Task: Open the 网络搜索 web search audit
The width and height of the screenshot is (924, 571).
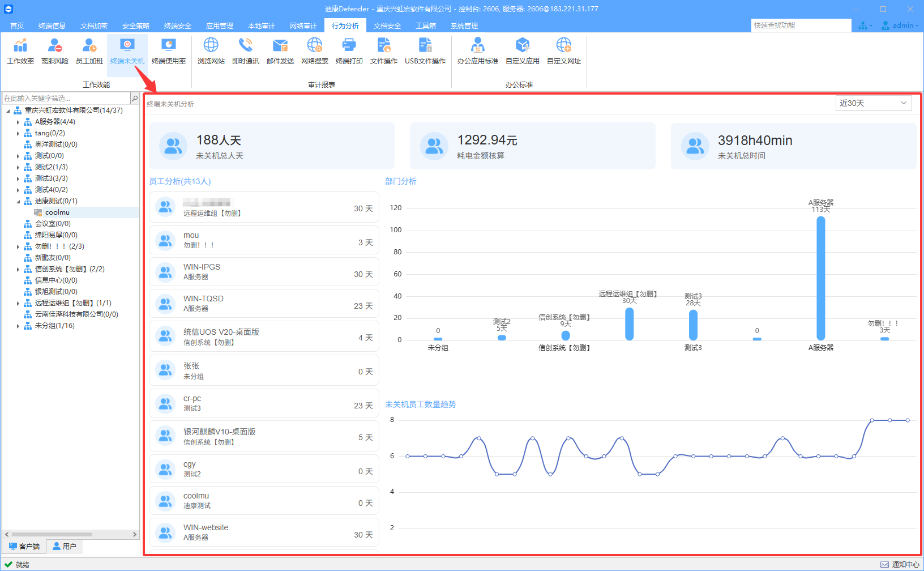Action: pos(315,51)
